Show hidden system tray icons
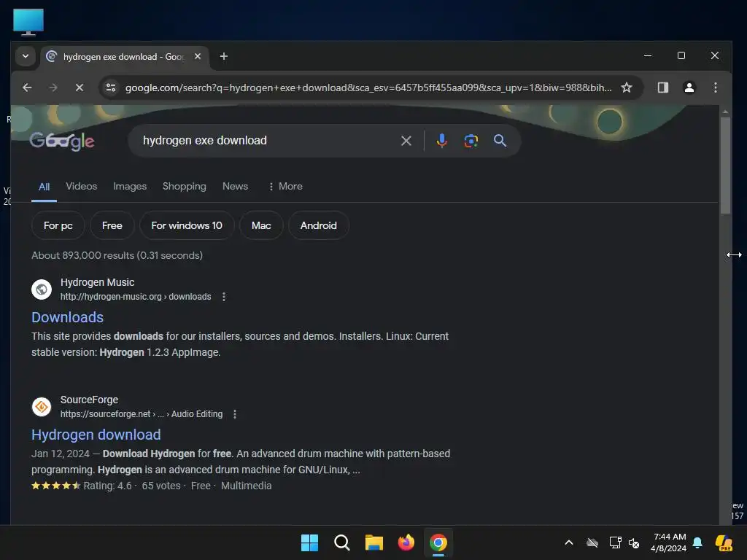Screen dimensions: 747x560 click(569, 542)
